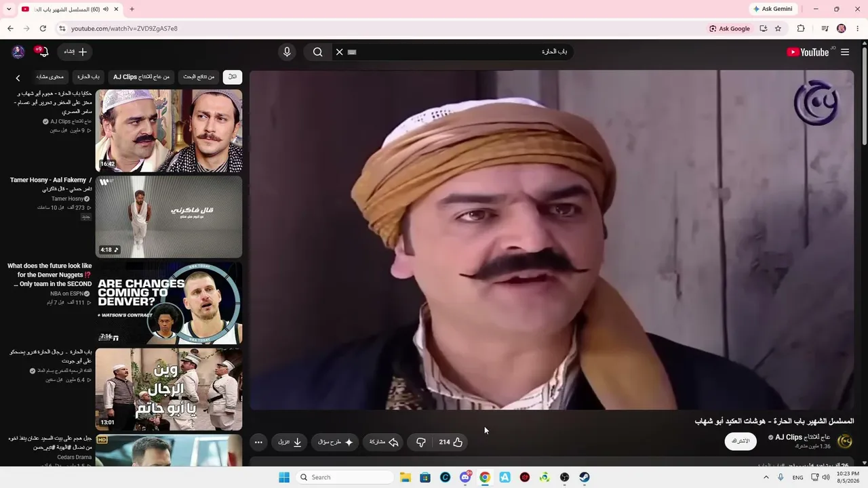This screenshot has height=488, width=868.
Task: Like the video with thumbs-up
Action: click(452, 442)
